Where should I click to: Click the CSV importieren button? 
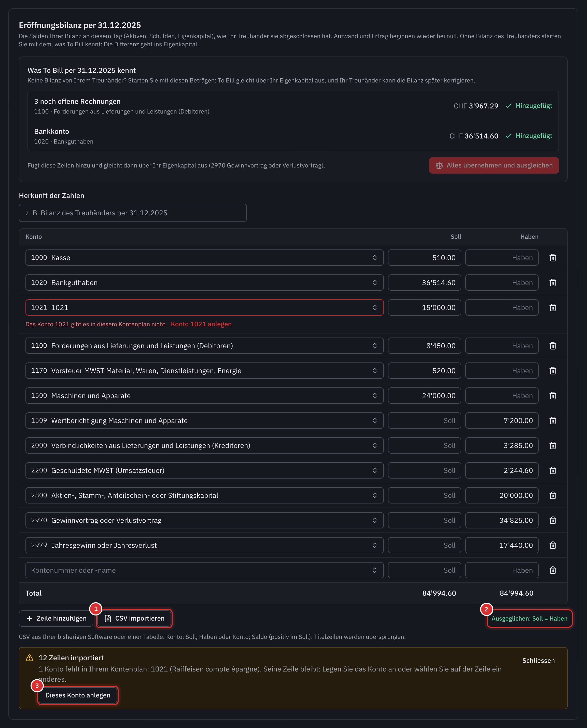click(134, 619)
